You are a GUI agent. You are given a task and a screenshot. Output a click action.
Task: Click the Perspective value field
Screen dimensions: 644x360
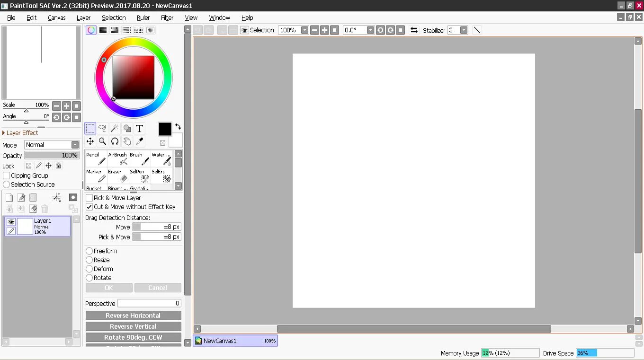[149, 303]
